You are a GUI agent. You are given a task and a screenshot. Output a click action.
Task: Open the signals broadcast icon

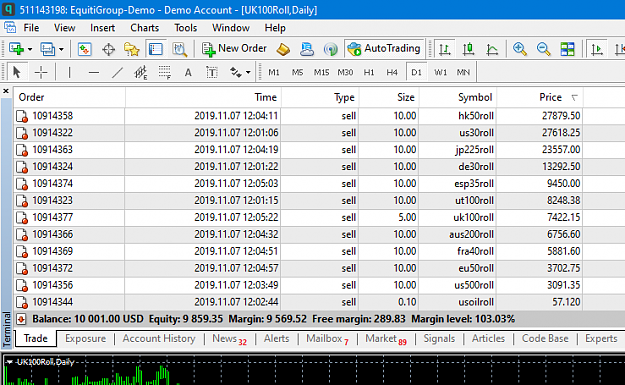[x=330, y=49]
